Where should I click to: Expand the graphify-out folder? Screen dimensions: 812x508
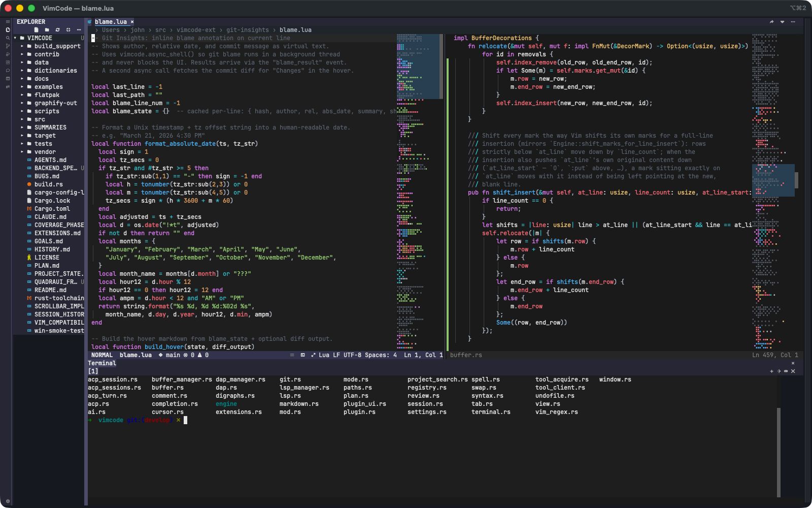pyautogui.click(x=22, y=103)
